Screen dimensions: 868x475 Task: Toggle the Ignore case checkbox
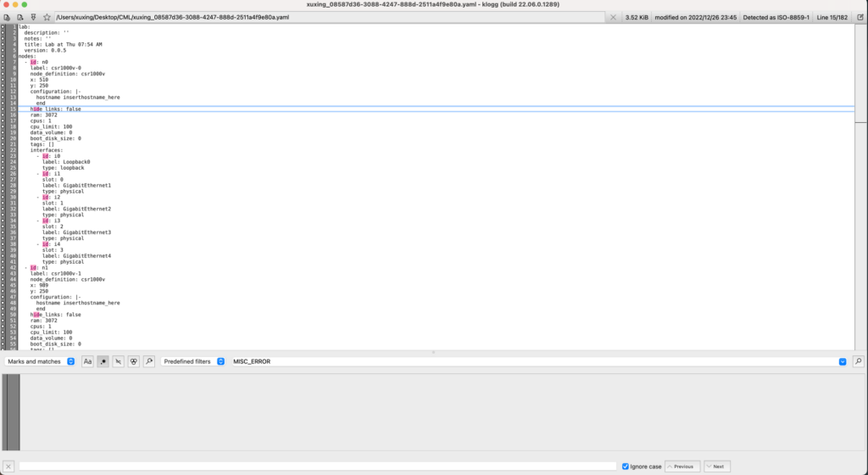coord(626,466)
